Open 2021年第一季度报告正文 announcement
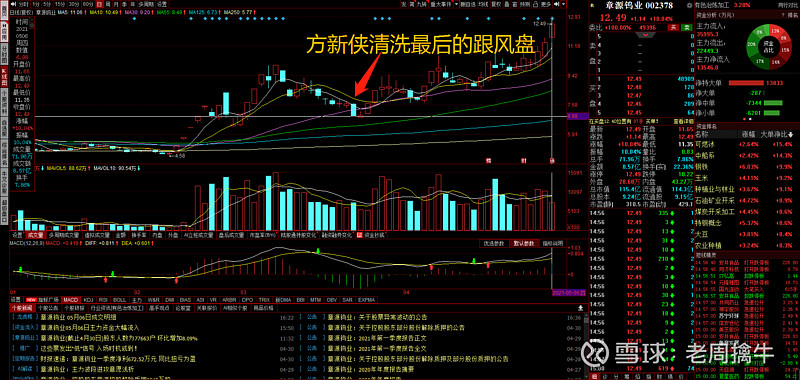The image size is (800, 380). pyautogui.click(x=377, y=338)
